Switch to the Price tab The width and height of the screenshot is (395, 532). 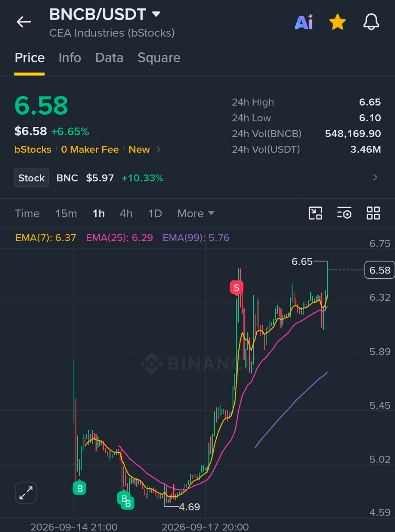point(29,57)
